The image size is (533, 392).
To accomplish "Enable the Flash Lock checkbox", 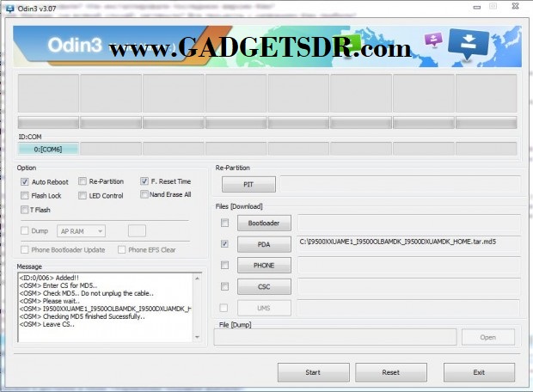I will coord(24,195).
